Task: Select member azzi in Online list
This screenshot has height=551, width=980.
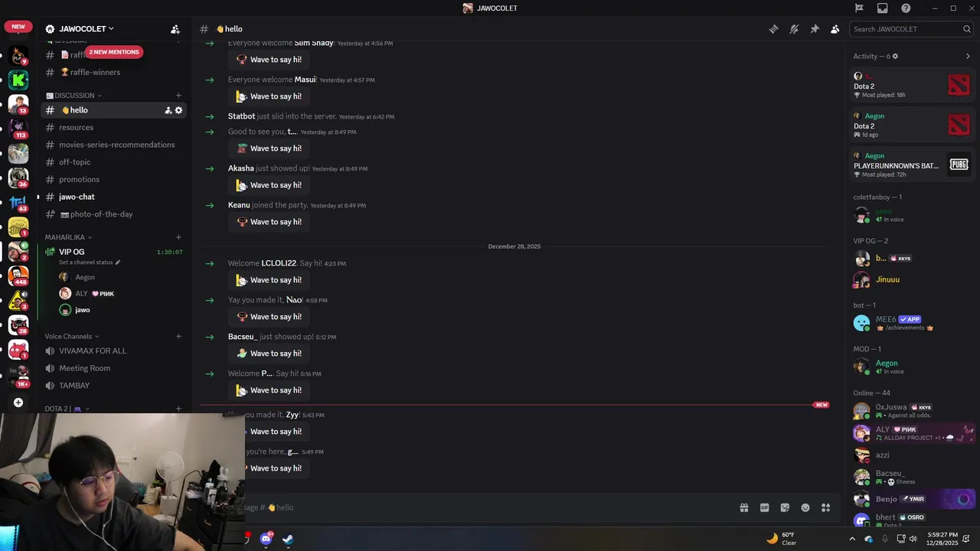Action: click(912, 455)
